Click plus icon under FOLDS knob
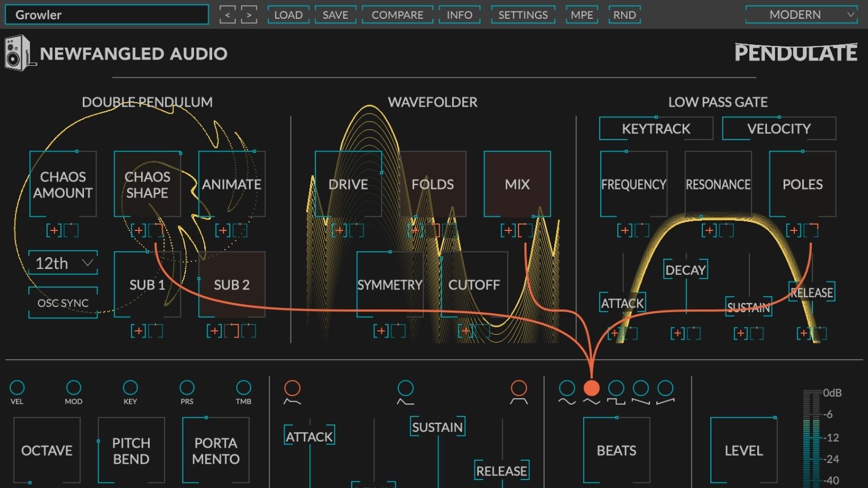 (416, 230)
